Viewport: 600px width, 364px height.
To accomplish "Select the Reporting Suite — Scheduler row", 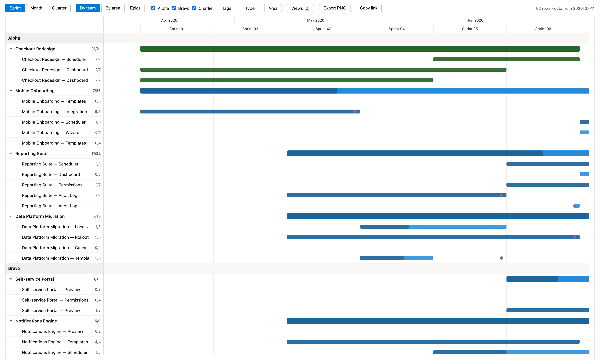I will pos(54,164).
